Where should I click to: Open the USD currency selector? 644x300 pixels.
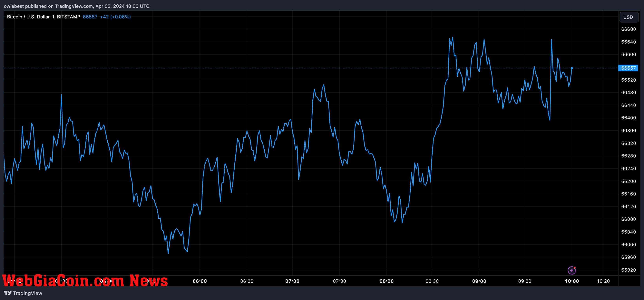[629, 17]
